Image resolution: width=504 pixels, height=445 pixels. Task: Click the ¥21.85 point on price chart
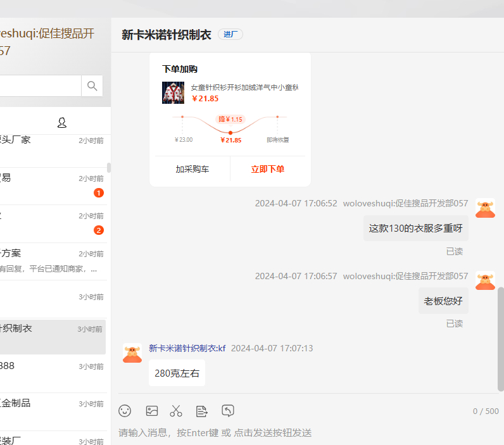pos(230,132)
